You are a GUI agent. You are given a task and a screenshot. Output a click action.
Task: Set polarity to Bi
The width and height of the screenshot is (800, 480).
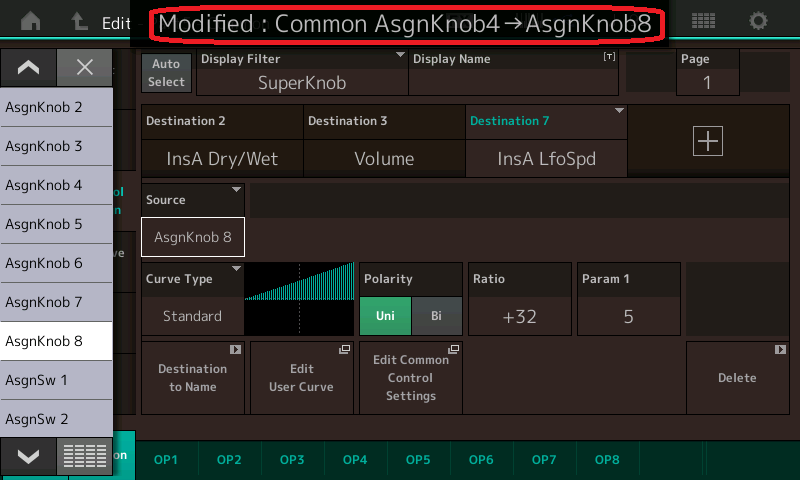pos(436,316)
